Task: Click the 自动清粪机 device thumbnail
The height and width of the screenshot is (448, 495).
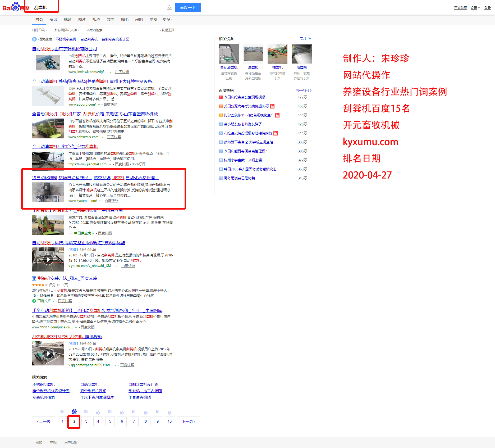Action: pos(229,54)
